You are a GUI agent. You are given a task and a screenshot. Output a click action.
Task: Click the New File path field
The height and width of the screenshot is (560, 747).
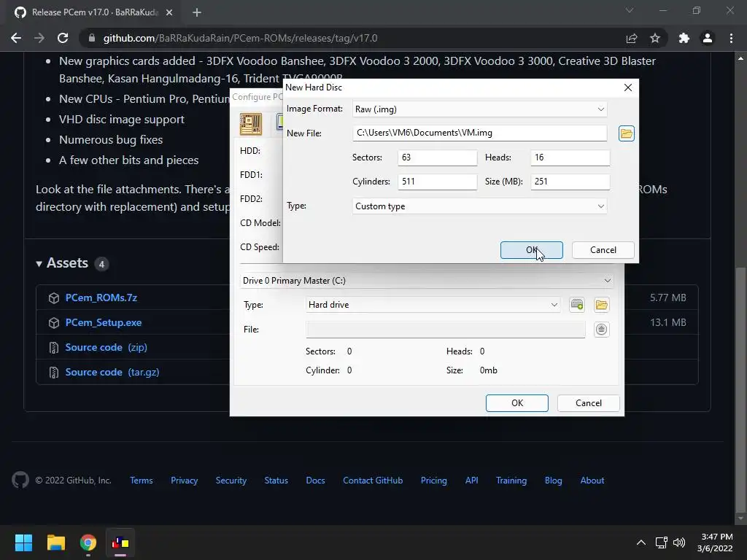tap(480, 133)
